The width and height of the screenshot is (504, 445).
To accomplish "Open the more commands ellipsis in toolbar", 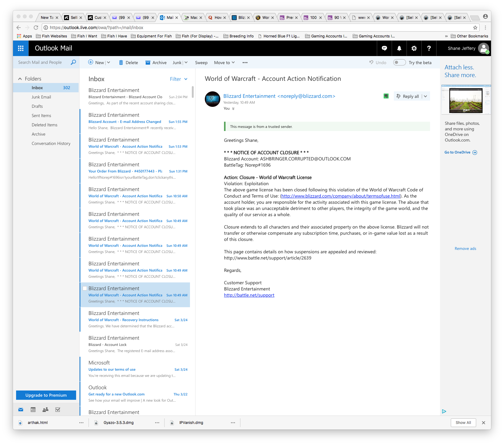I will (x=245, y=63).
